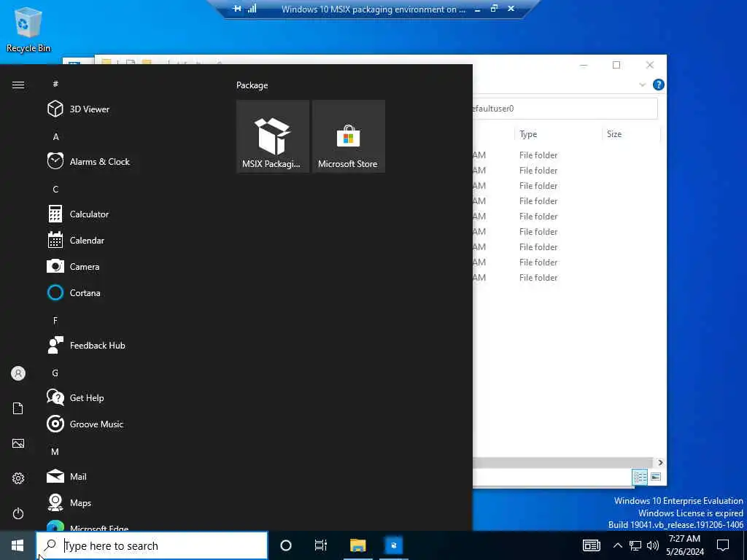Expand the Explorer ribbon chevron

(x=642, y=85)
